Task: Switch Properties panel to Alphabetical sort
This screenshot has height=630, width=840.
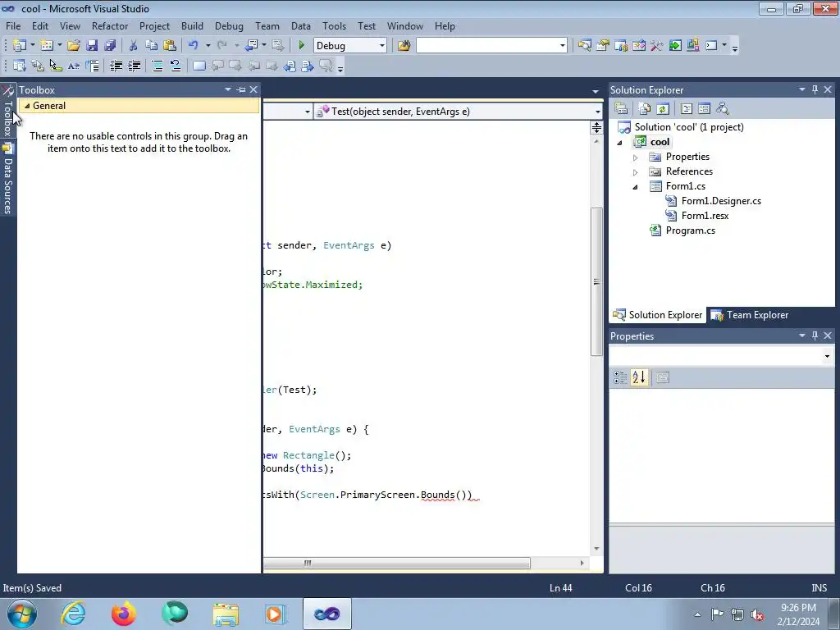Action: (x=638, y=377)
